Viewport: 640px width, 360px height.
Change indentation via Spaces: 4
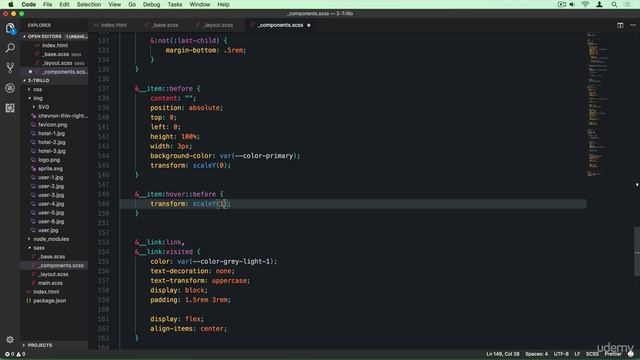[536, 354]
